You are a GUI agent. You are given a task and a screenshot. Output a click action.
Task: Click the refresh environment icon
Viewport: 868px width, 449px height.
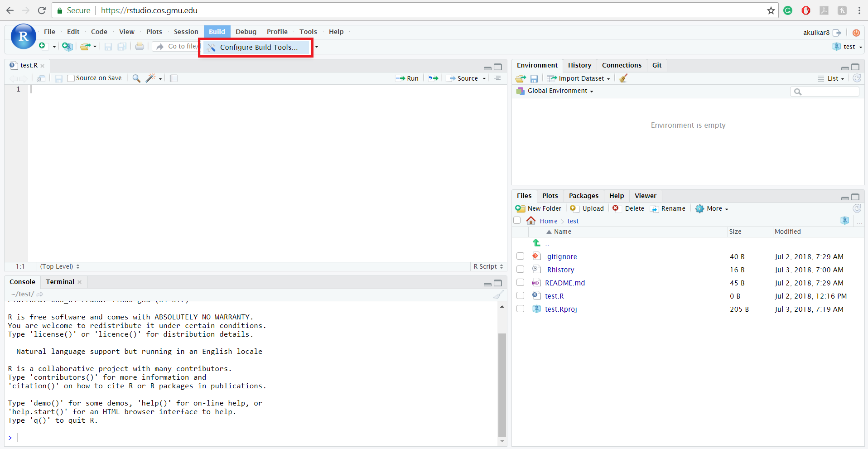tap(857, 78)
